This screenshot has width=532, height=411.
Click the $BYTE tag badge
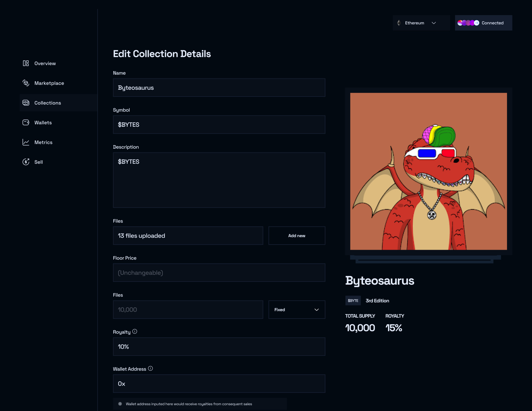click(353, 301)
